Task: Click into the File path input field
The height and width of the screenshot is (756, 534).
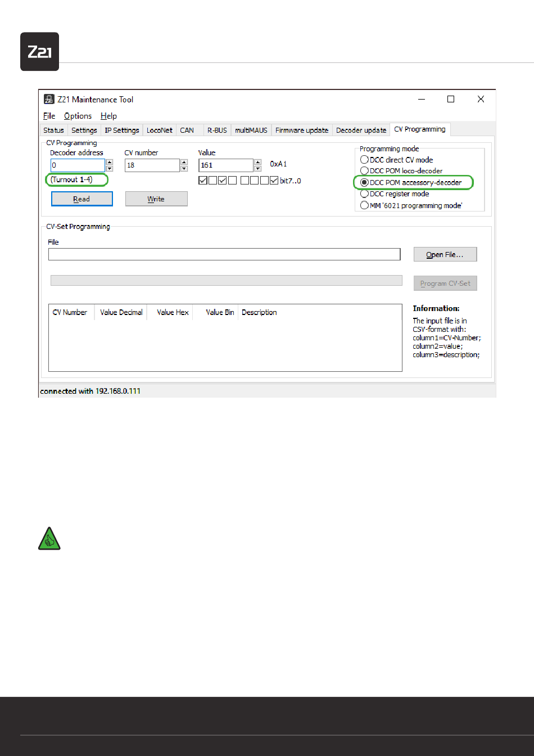Action: (224, 255)
